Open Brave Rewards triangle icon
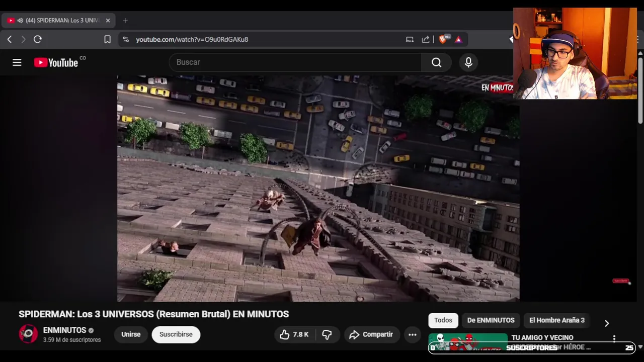 click(458, 39)
